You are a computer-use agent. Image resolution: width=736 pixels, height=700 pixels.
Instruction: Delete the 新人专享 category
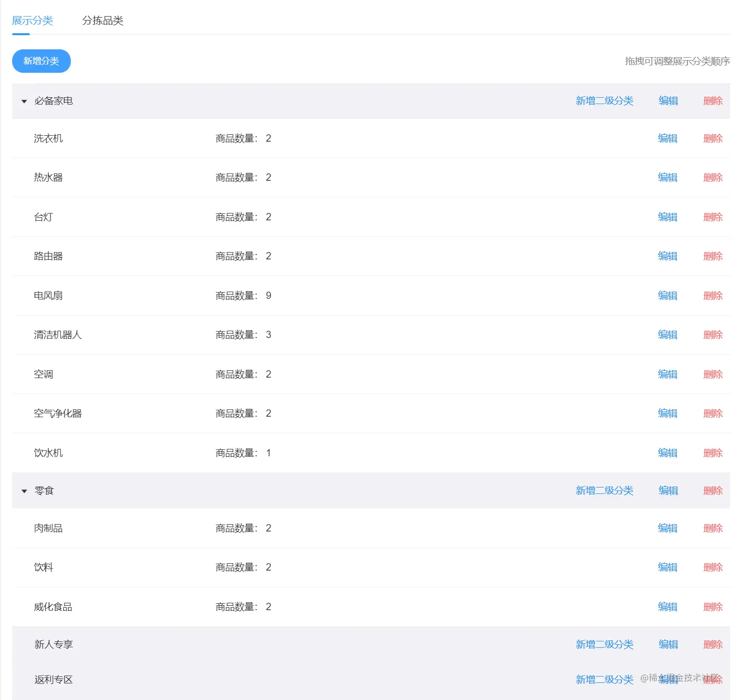tap(713, 644)
